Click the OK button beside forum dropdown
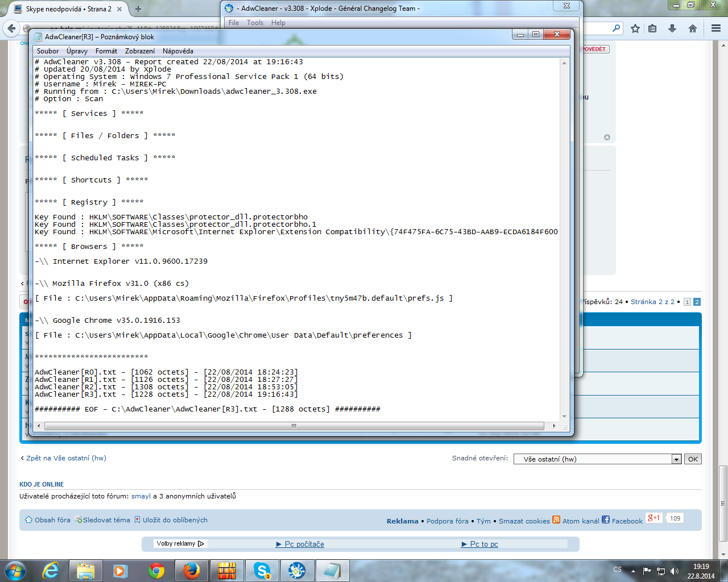 (693, 459)
